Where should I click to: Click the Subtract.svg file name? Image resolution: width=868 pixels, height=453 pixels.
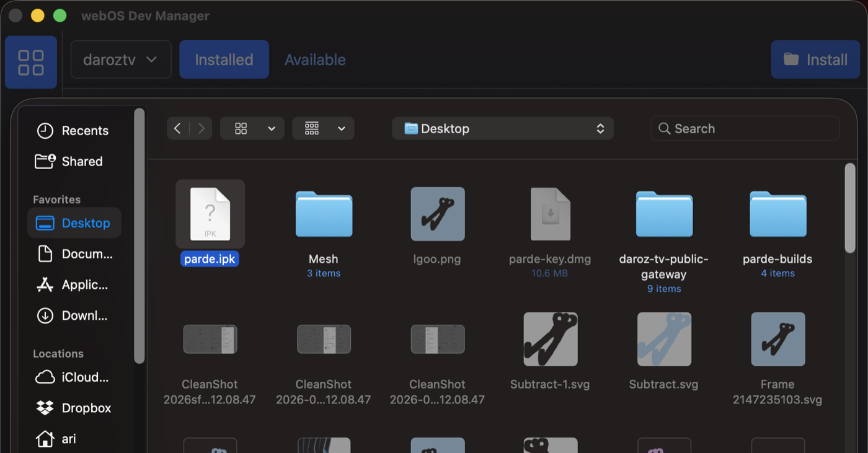pyautogui.click(x=663, y=384)
